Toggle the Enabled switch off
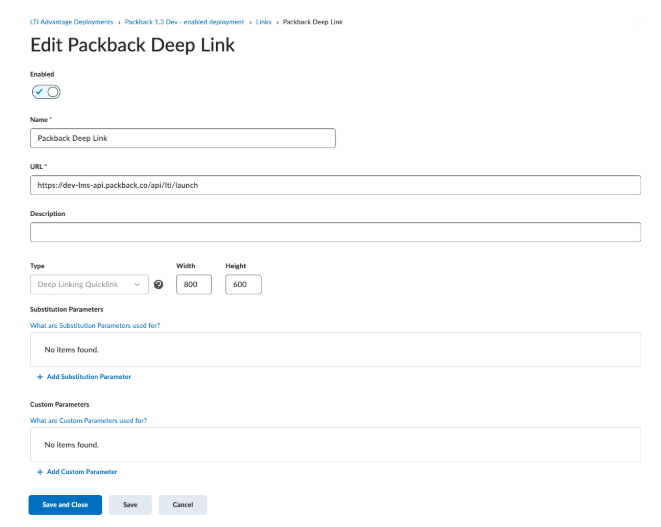 46,92
